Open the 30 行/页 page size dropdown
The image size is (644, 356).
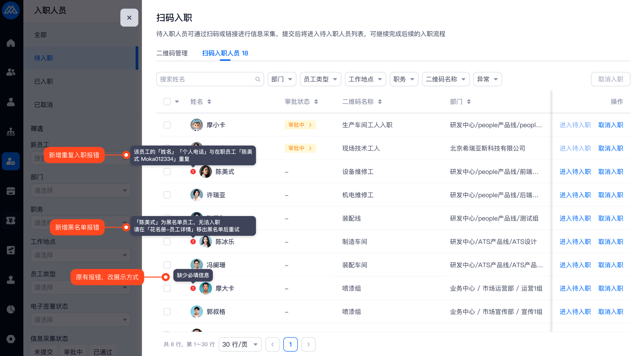click(240, 345)
